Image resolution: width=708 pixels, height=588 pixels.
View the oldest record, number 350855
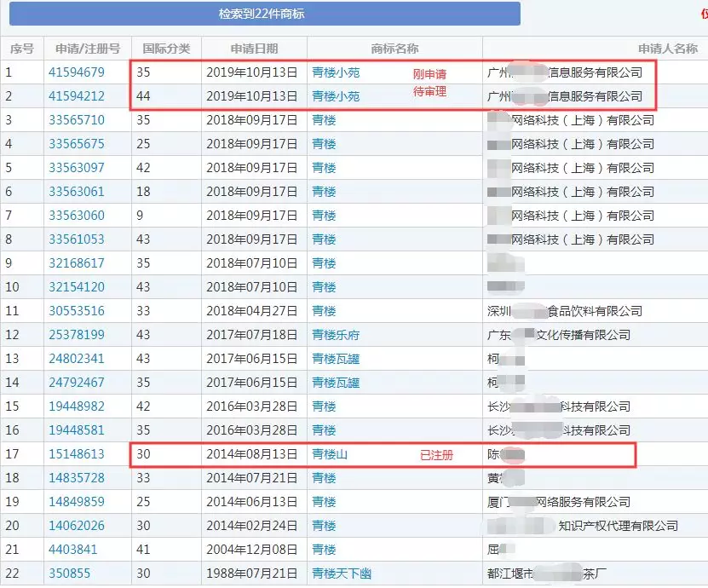tap(72, 574)
